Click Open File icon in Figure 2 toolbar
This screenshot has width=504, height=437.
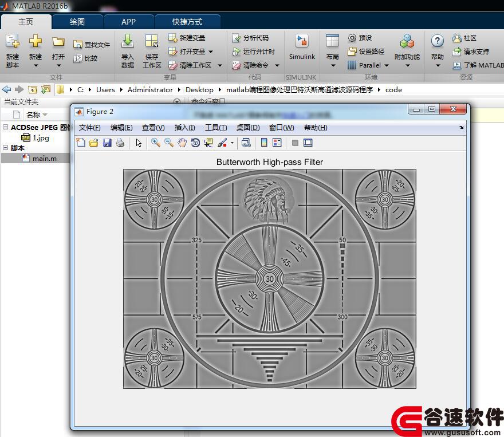coord(94,143)
